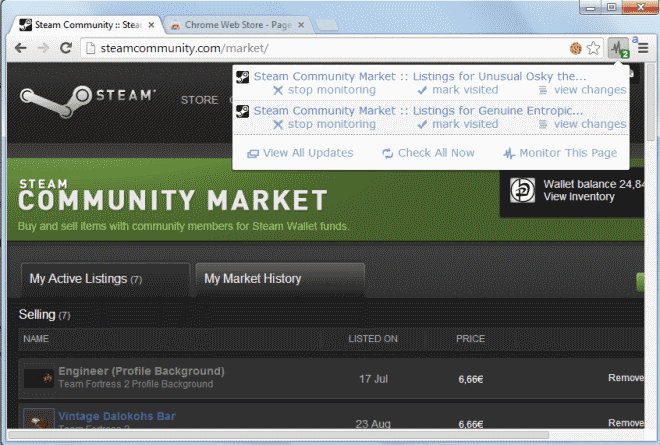Click the 23 Aug listed date
660x445 pixels.
tap(373, 424)
